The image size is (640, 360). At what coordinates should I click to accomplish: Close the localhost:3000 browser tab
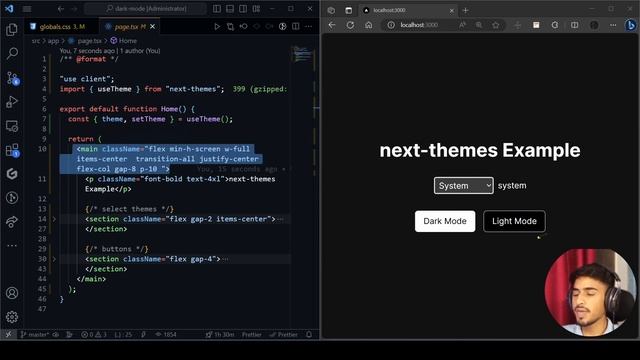451,11
